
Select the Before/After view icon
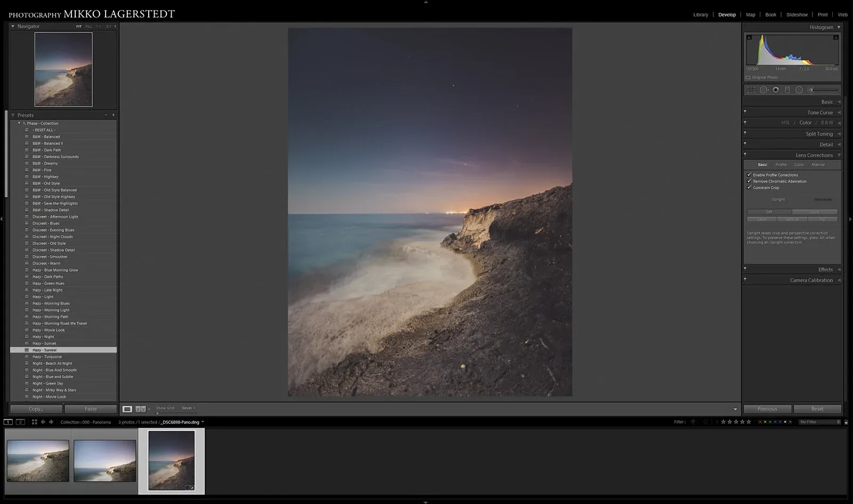[x=140, y=409]
